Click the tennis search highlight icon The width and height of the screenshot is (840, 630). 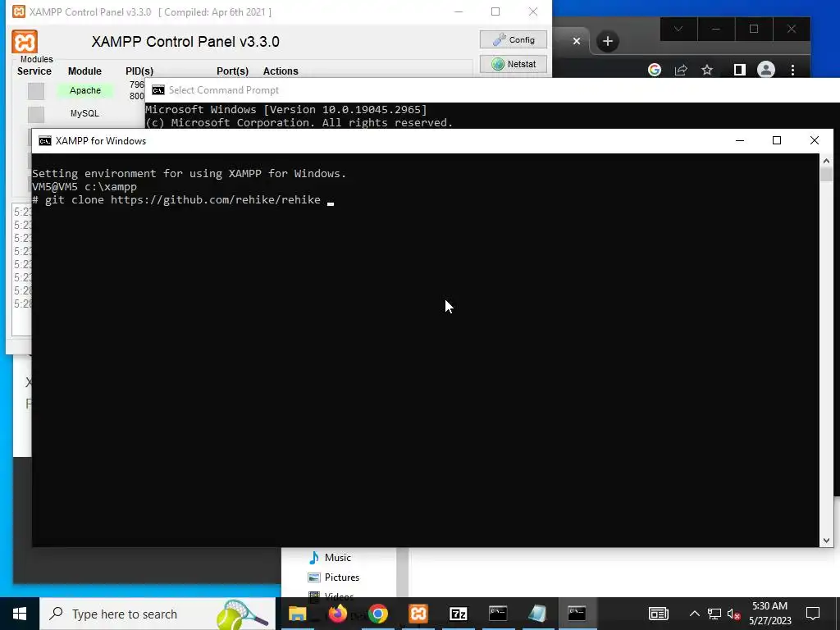242,614
